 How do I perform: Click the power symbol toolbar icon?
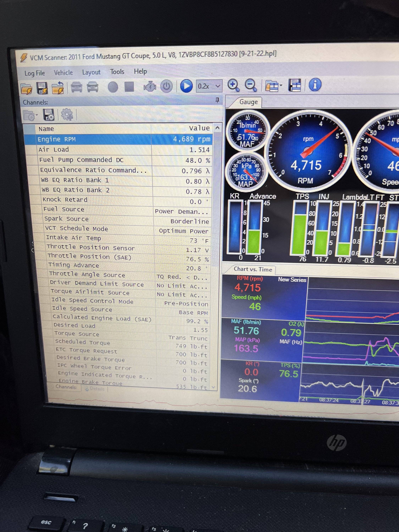click(x=167, y=86)
